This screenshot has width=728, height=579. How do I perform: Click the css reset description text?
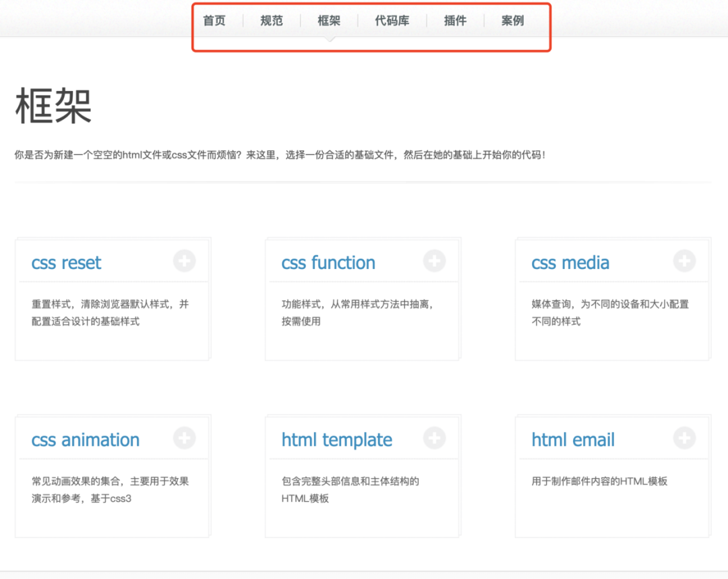click(x=110, y=313)
